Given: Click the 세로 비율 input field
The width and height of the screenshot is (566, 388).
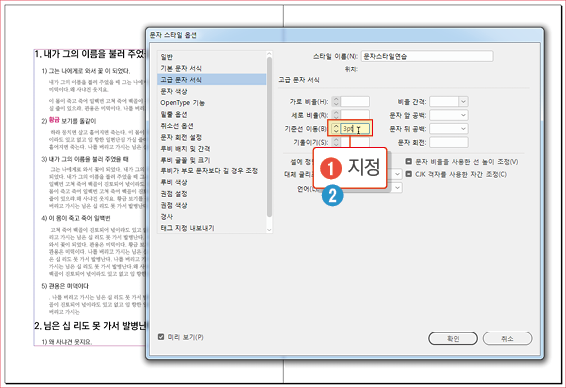Looking at the screenshot, I should click(355, 115).
